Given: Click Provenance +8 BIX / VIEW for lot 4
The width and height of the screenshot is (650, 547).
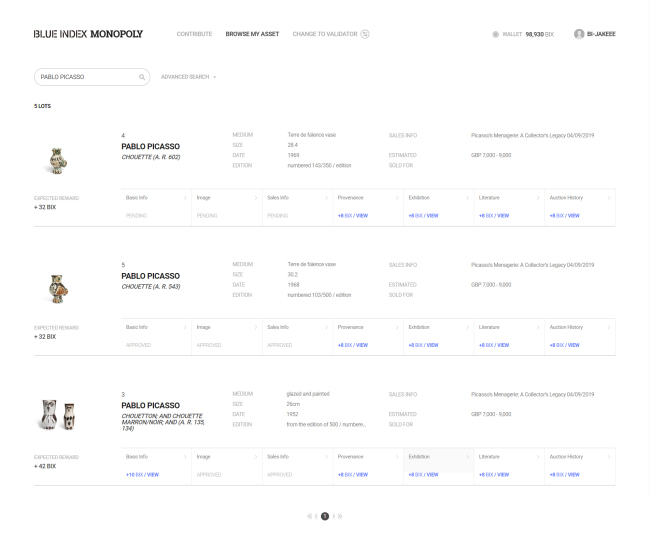Looking at the screenshot, I should pyautogui.click(x=353, y=215).
